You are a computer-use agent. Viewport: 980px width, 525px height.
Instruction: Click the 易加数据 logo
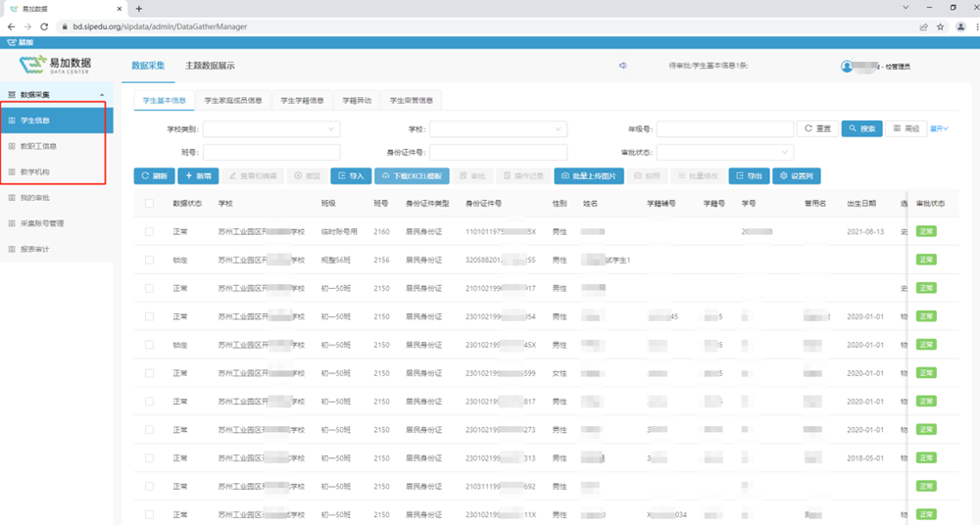55,65
